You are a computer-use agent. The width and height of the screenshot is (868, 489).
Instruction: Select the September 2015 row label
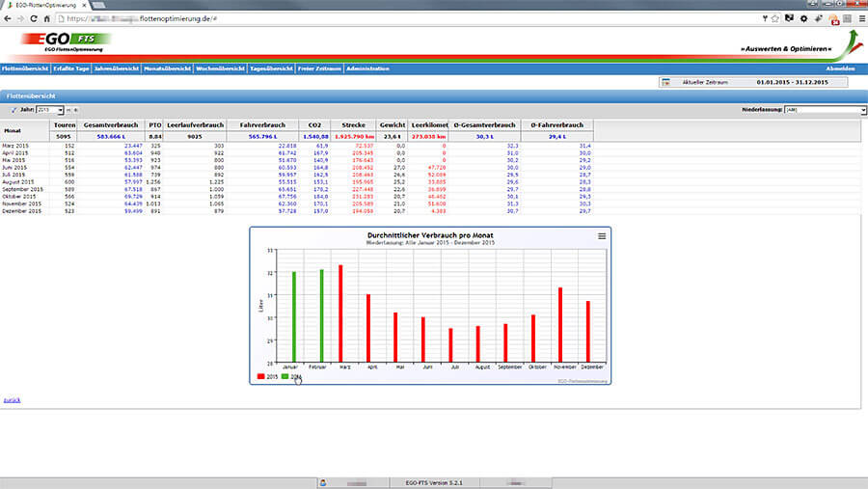(x=22, y=189)
